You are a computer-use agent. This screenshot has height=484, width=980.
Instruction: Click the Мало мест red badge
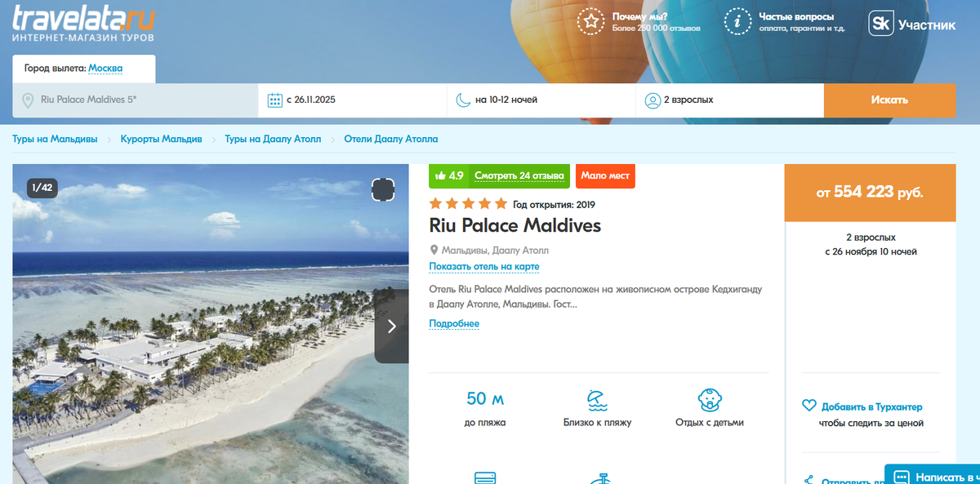click(x=605, y=175)
